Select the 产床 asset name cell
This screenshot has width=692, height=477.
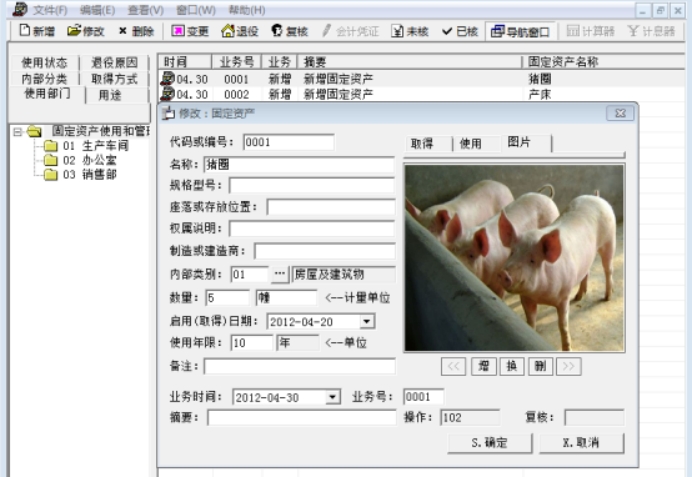(539, 94)
